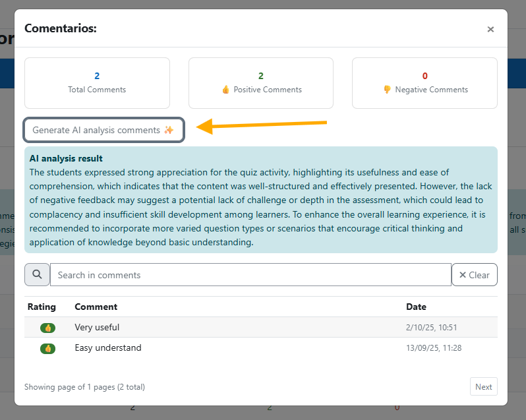Viewport: 526px width, 420px height.
Task: Click Generate AI analysis comments button
Action: click(x=103, y=130)
